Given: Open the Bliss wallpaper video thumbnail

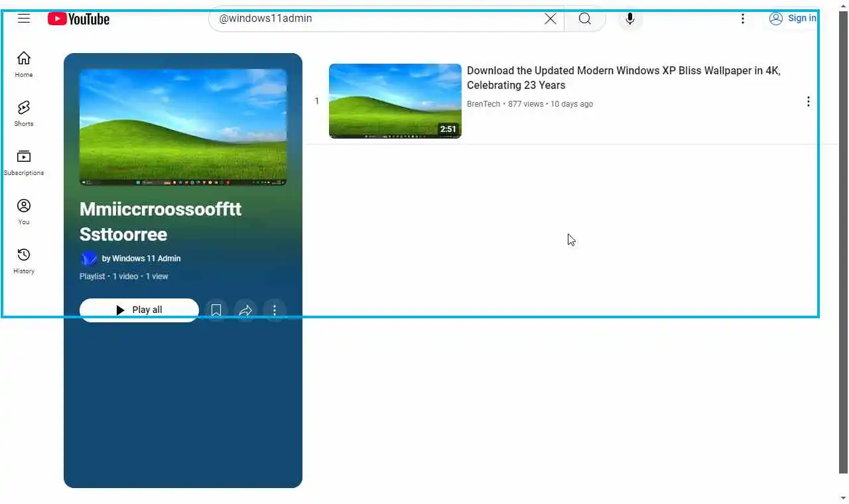Looking at the screenshot, I should pyautogui.click(x=395, y=101).
